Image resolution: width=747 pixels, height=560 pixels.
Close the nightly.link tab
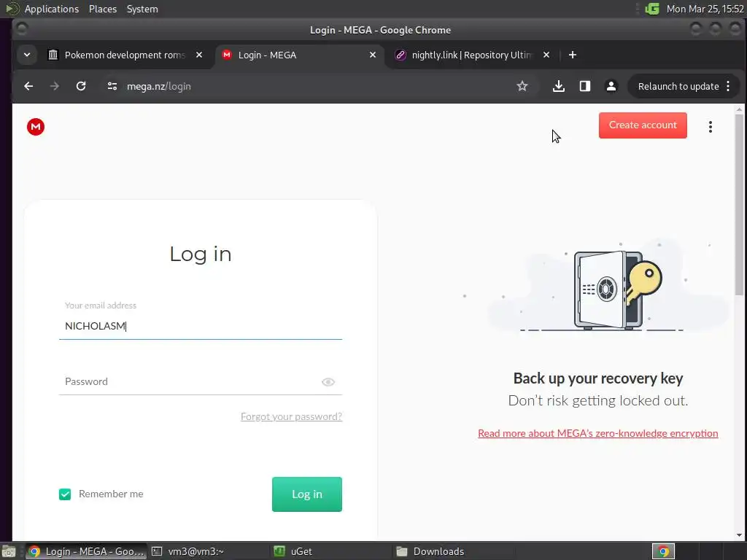[x=546, y=55]
